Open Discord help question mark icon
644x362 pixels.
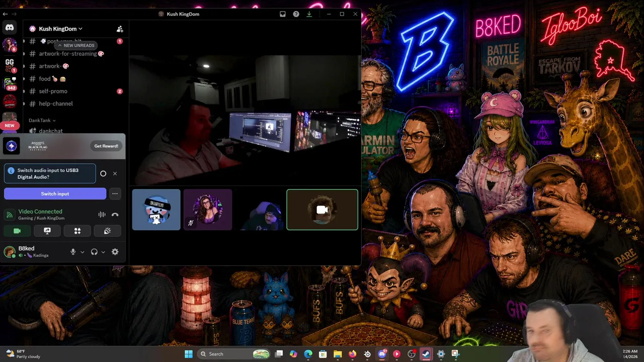point(296,14)
